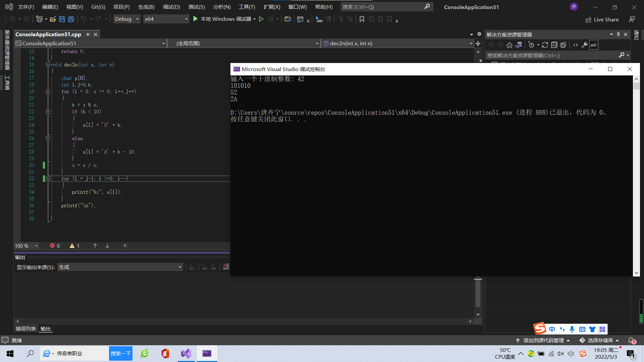The width and height of the screenshot is (644, 362).
Task: Click 添加到源代码管理 in status bar
Action: point(543,340)
